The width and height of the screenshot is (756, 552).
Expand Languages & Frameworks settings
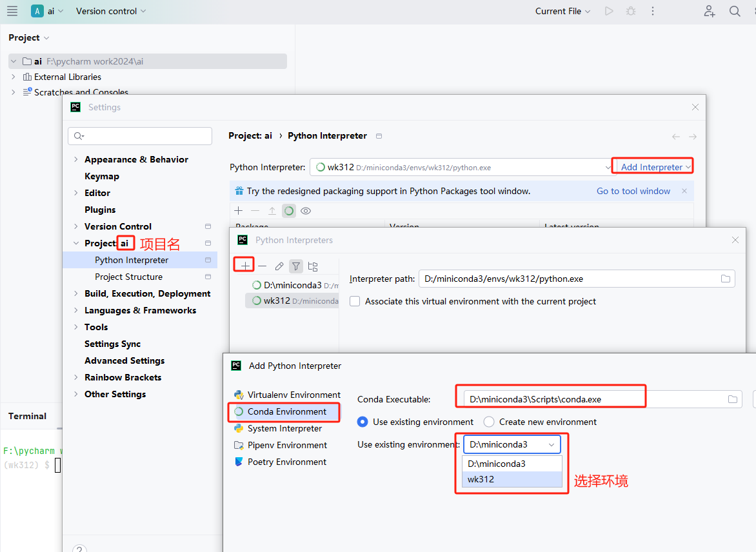click(75, 310)
